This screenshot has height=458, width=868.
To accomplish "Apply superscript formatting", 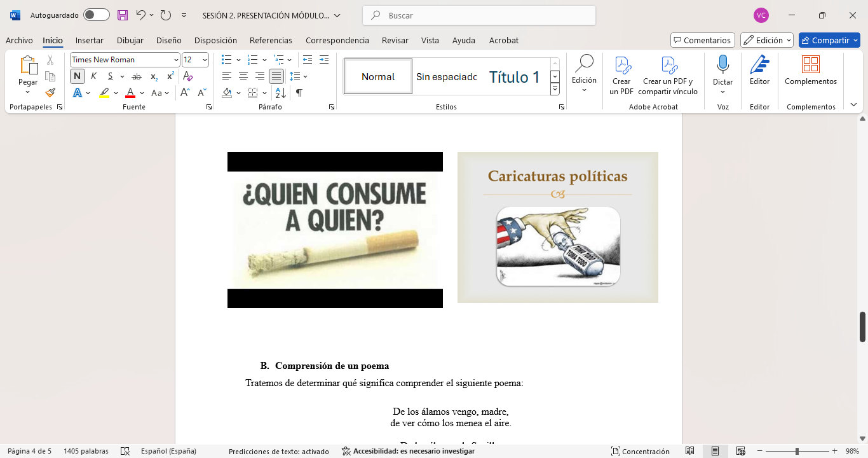I will tap(170, 76).
